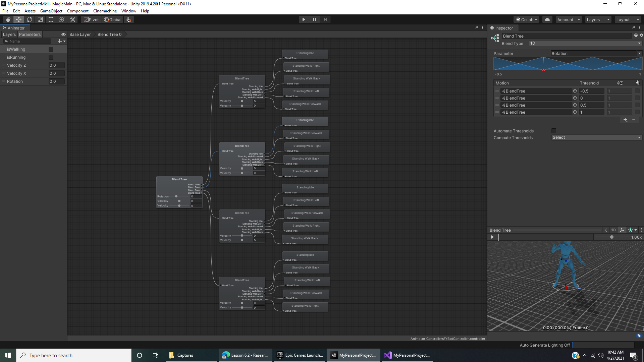Viewport: 644px width, 362px height.
Task: Enable the Automate Thresholds checkbox
Action: point(553,131)
